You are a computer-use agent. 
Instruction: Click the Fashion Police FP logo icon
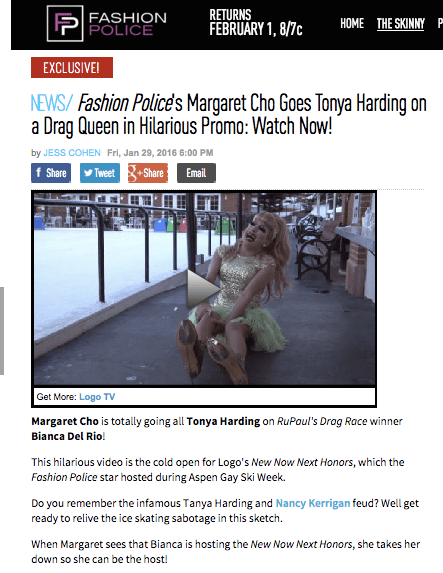(65, 23)
